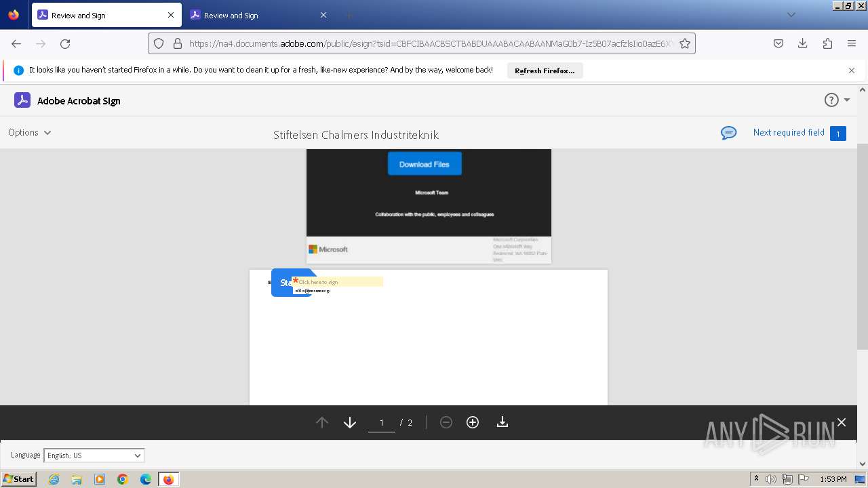Open media player from taskbar
Image resolution: width=868 pixels, height=488 pixels.
click(x=100, y=479)
